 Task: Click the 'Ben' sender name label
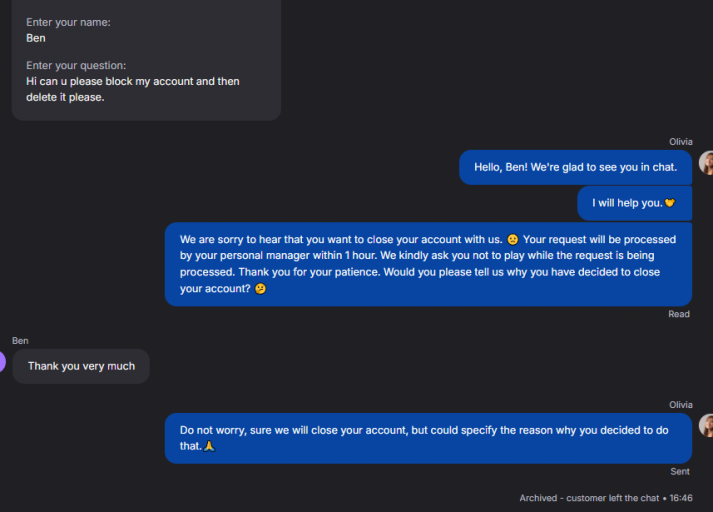point(20,341)
